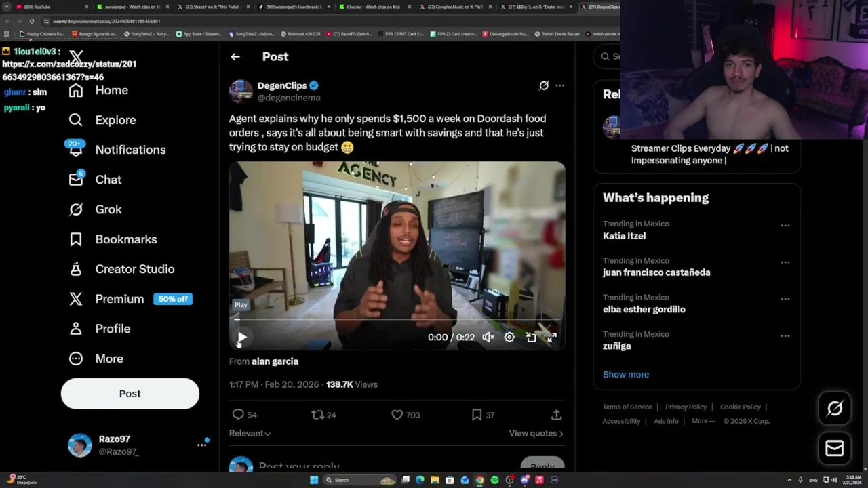This screenshot has height=488, width=868.
Task: Open DegenClips profile avatar
Action: click(x=241, y=91)
